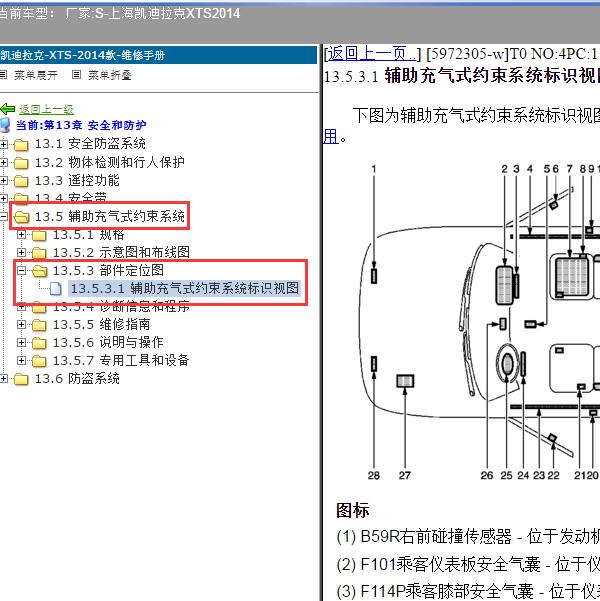Expand the 13.5.7 专用工具和设备 node
Image resolution: width=600 pixels, height=601 pixels.
click(x=21, y=361)
